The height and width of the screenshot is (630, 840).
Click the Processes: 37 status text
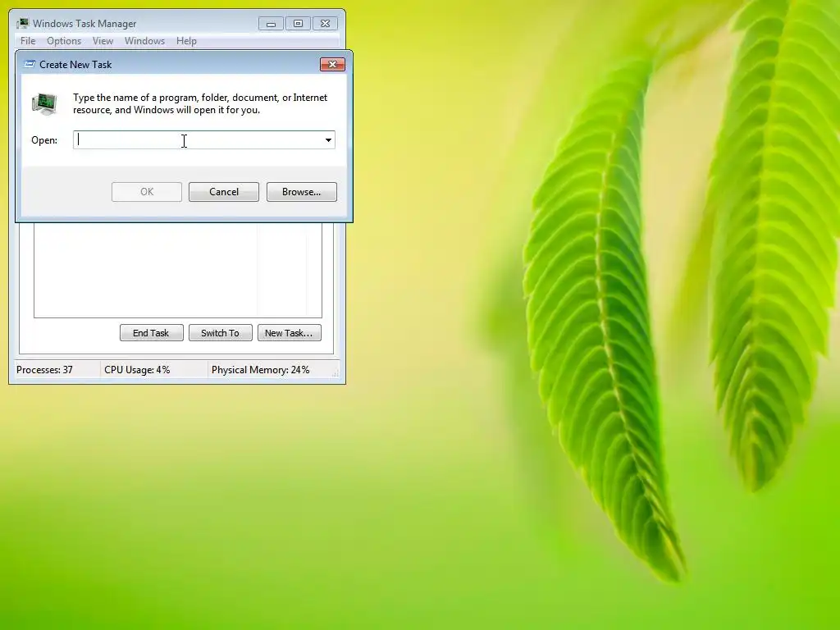44,370
